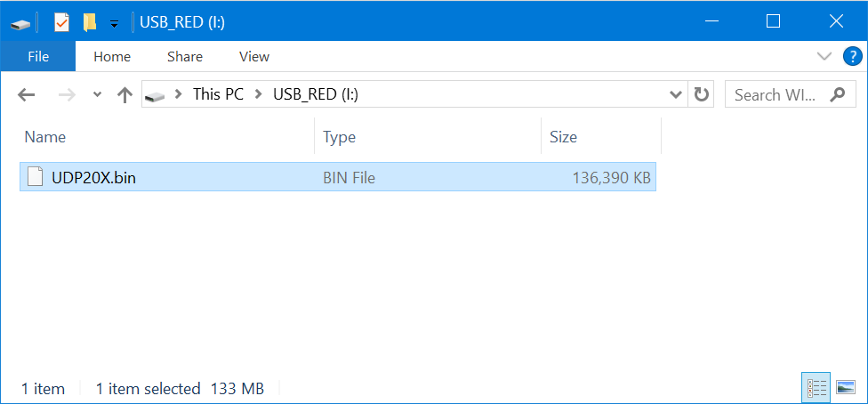Sort by the Type column header
Viewport: 868px width, 404px height.
click(x=428, y=137)
